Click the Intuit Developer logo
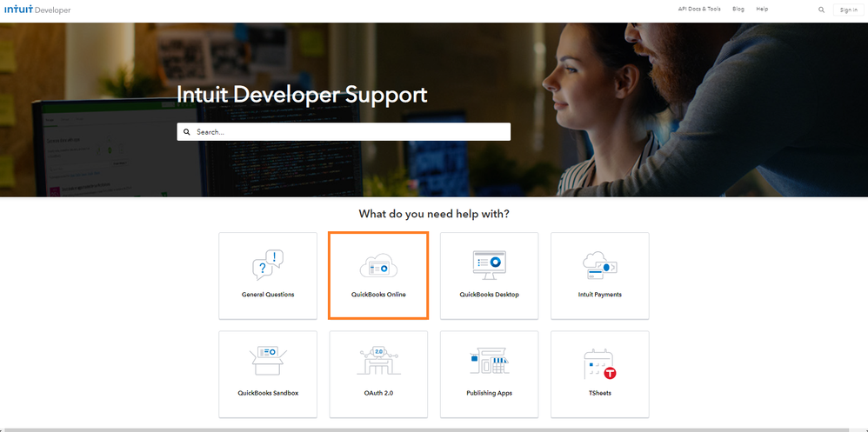868x432 pixels. [x=37, y=10]
